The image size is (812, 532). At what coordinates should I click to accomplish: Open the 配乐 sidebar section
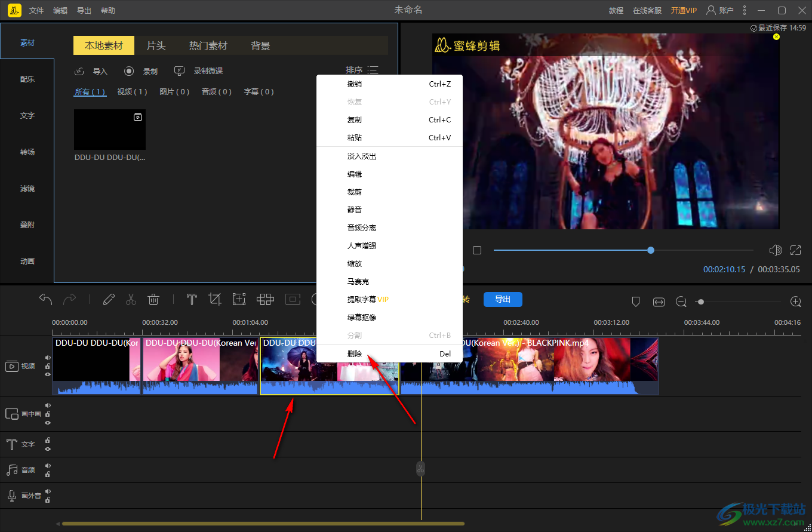tap(27, 79)
